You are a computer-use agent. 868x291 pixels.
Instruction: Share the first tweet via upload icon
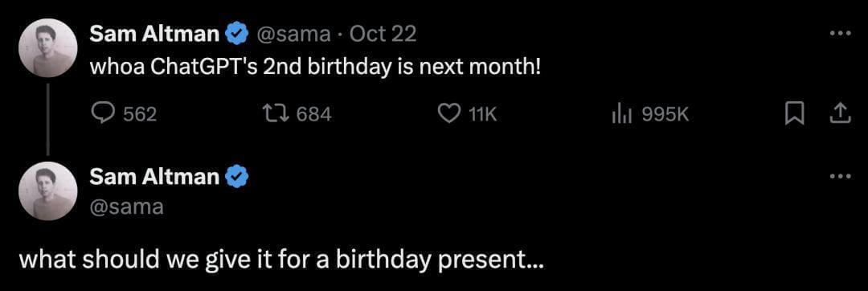pos(839,113)
